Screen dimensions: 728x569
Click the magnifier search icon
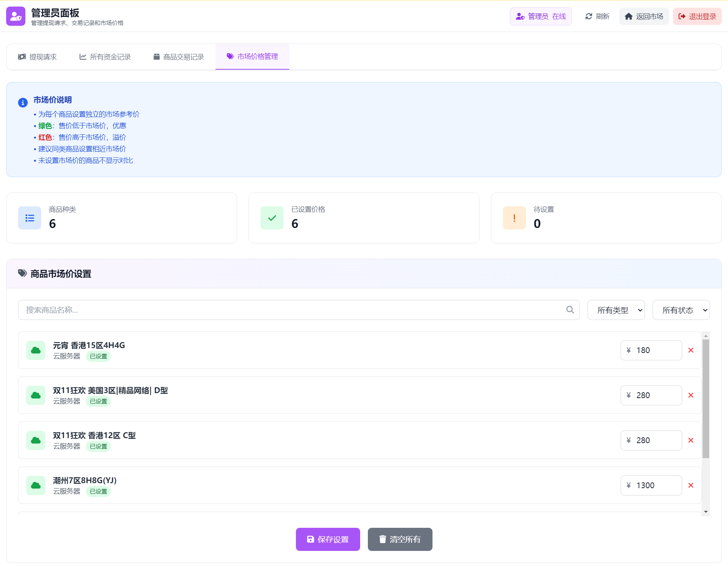pos(570,310)
